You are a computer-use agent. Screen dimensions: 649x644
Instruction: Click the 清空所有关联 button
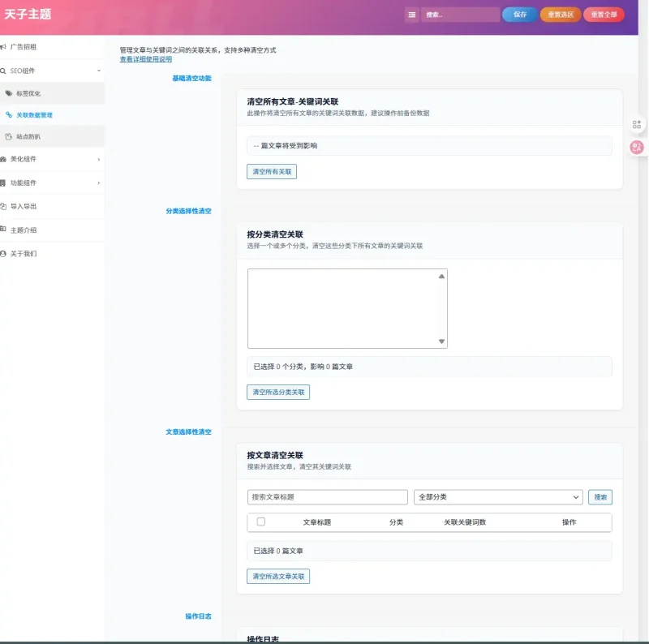coord(272,172)
